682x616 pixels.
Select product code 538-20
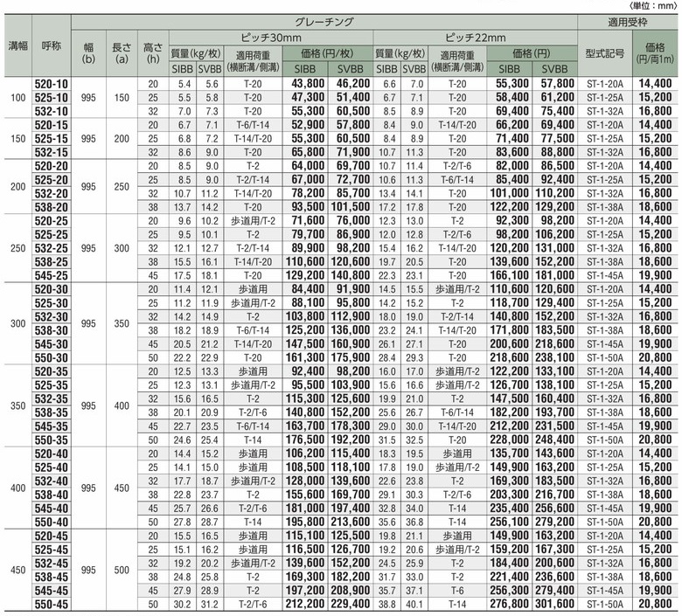pyautogui.click(x=52, y=207)
